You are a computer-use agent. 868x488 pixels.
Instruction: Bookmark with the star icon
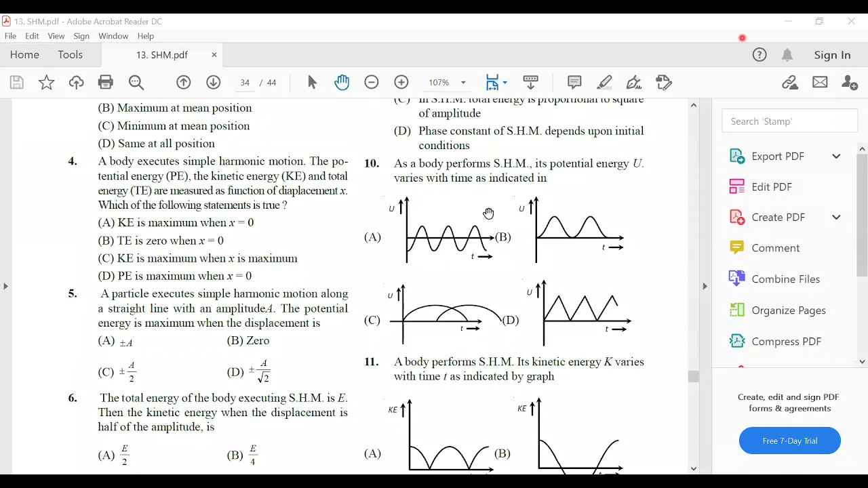tap(47, 83)
